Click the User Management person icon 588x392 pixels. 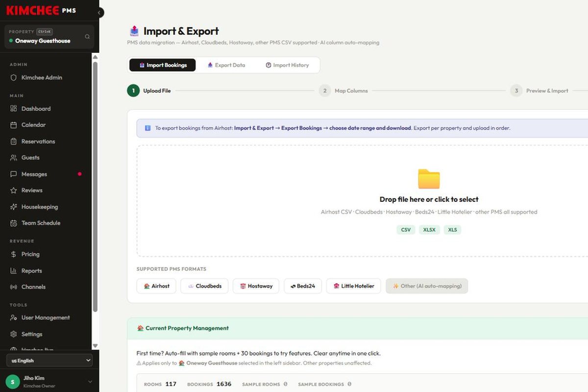coord(14,318)
